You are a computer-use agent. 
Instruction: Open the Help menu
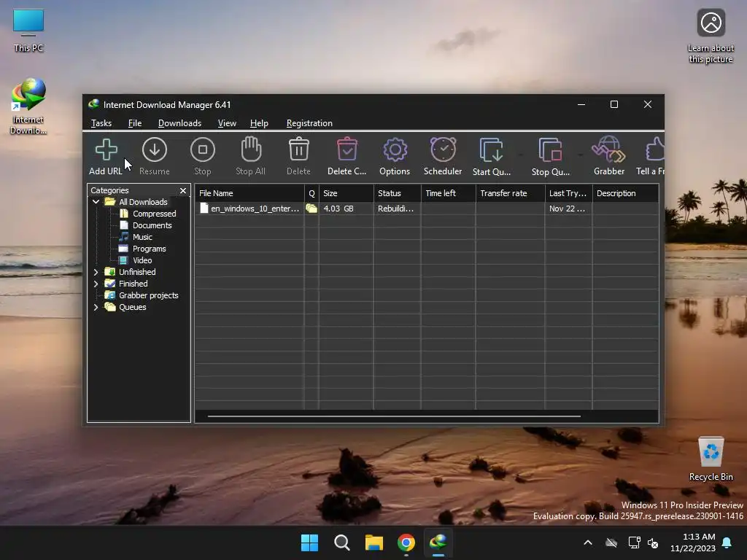tap(259, 122)
